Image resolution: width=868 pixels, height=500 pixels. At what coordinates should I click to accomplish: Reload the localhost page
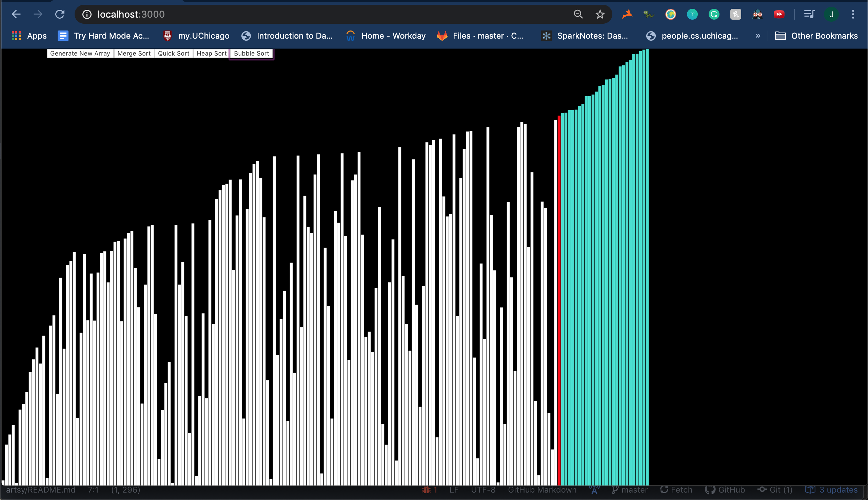[x=60, y=15]
